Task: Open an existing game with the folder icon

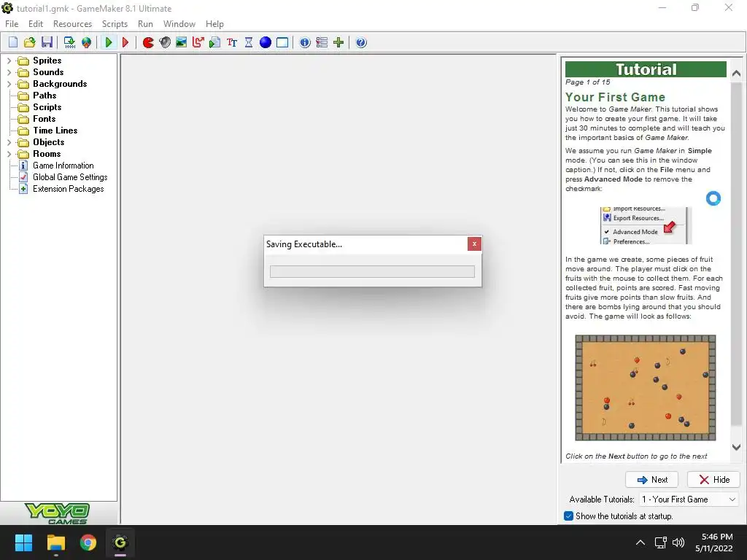Action: coord(29,42)
